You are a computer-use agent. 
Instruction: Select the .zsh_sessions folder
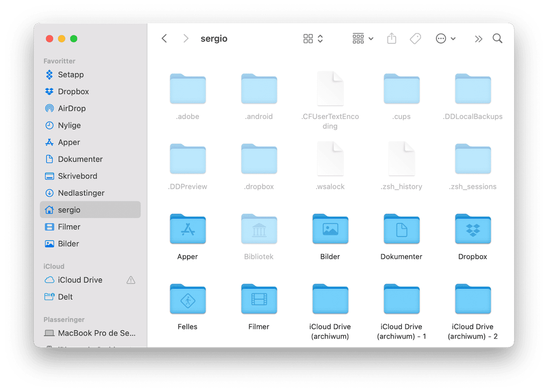click(473, 159)
